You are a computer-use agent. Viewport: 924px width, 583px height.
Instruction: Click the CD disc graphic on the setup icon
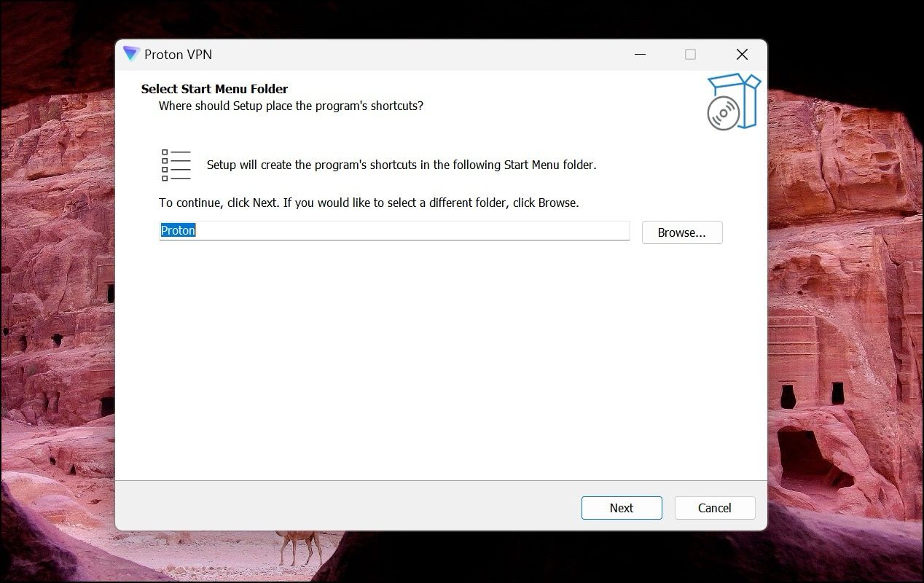723,111
